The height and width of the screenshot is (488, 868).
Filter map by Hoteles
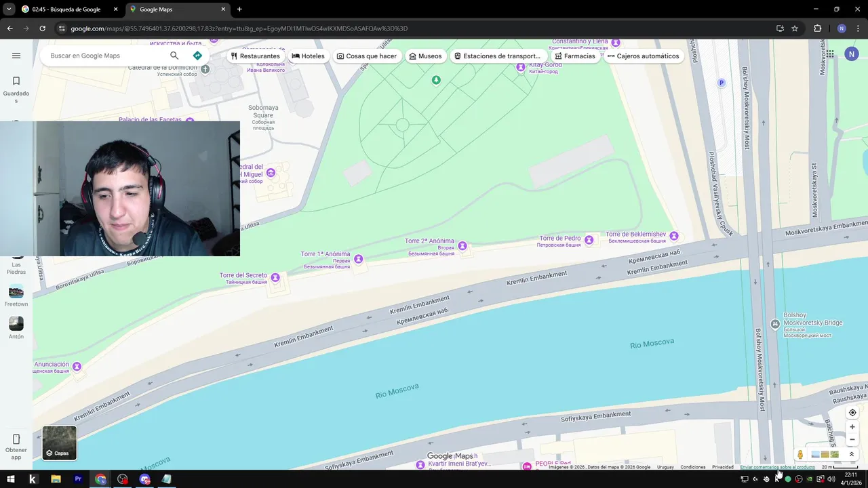point(309,56)
